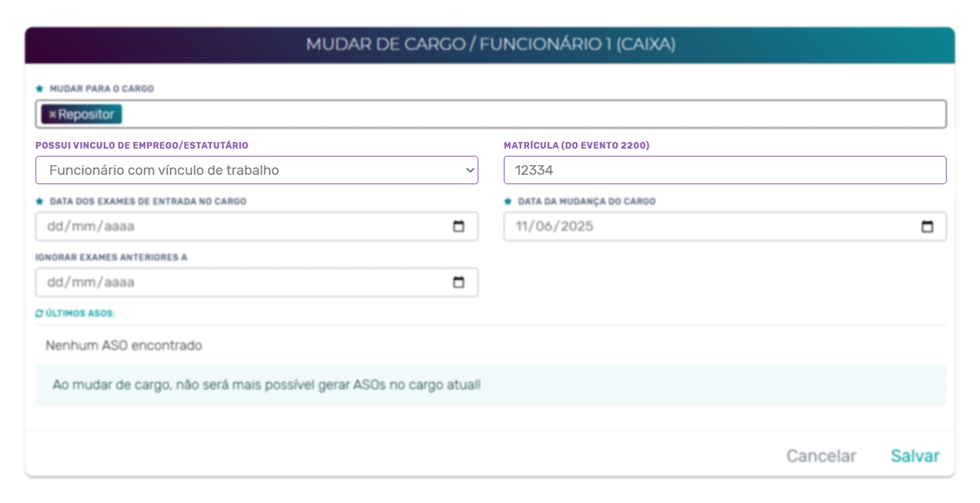Click the Matrícula field showing 12334
The width and height of the screenshot is (980, 503).
725,170
